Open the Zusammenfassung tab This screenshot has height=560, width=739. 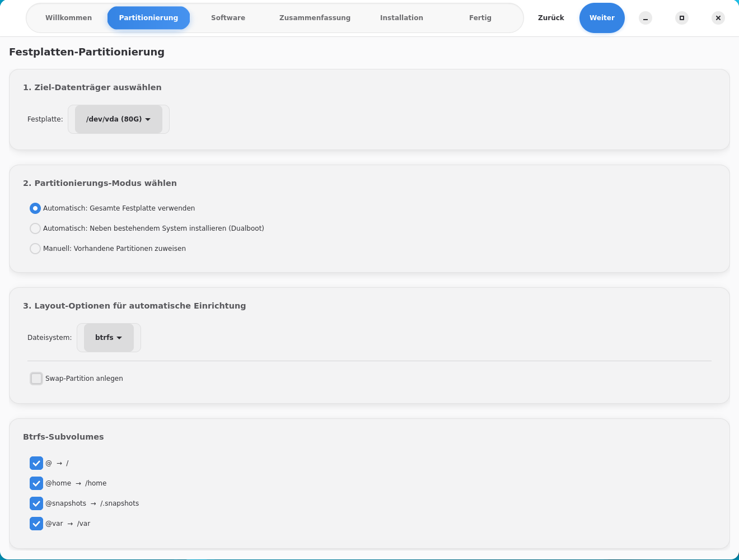point(315,18)
